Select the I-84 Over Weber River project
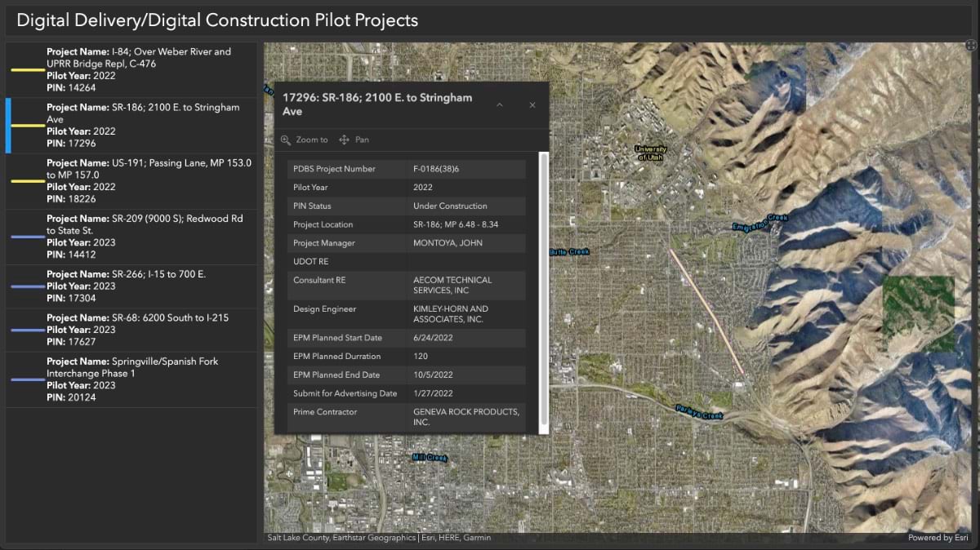 tap(131, 70)
